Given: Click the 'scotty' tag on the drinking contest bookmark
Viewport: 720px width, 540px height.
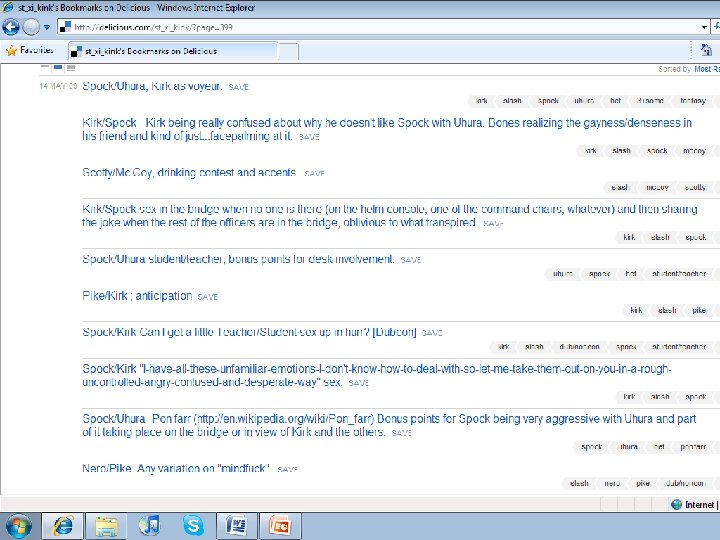Looking at the screenshot, I should 695,187.
